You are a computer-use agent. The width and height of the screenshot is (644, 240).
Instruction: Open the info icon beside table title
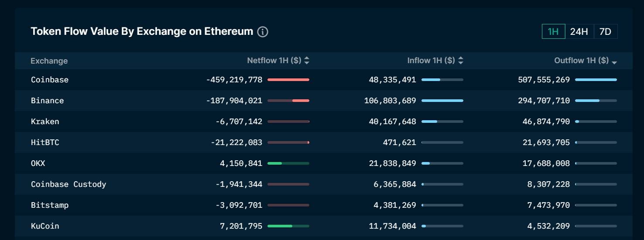click(263, 32)
